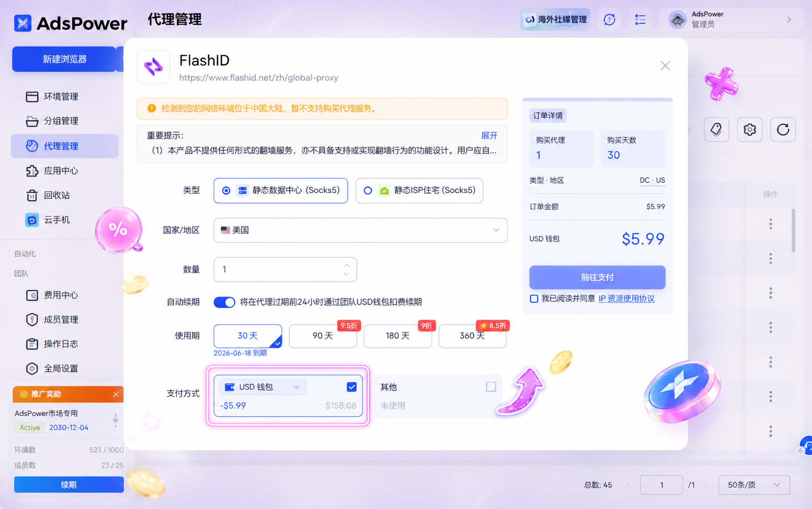Go to the previous page arrow
Viewport: 812px width, 509px height.
pos(628,485)
